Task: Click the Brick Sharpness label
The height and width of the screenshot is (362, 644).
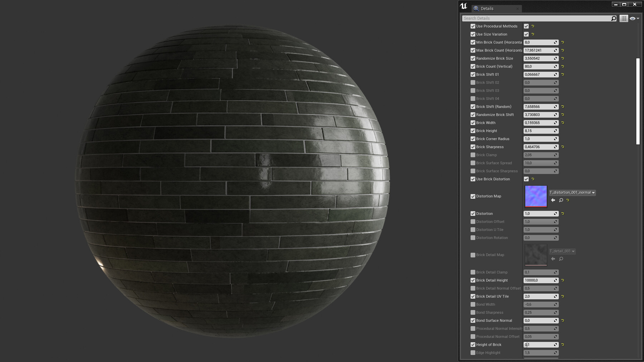Action: coord(490,147)
